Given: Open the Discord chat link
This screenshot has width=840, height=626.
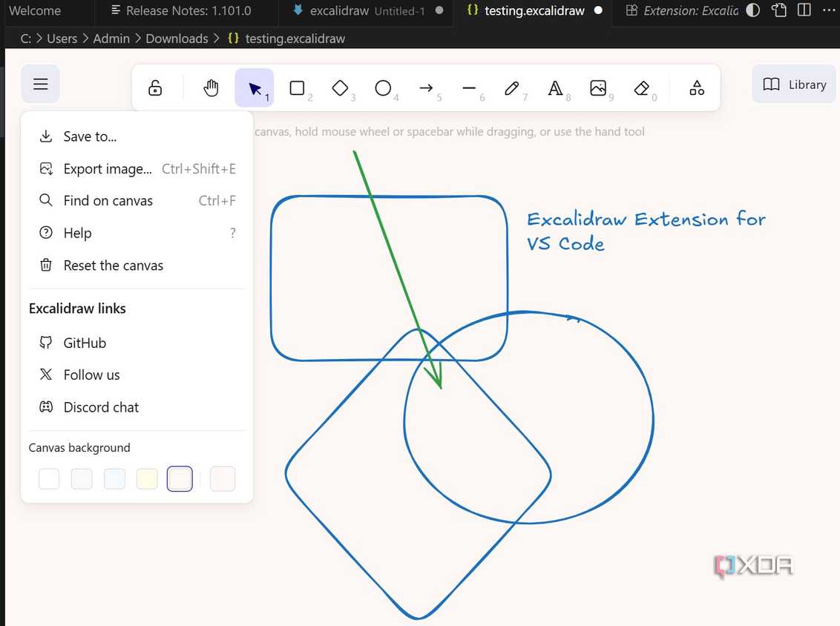Looking at the screenshot, I should (x=137, y=407).
